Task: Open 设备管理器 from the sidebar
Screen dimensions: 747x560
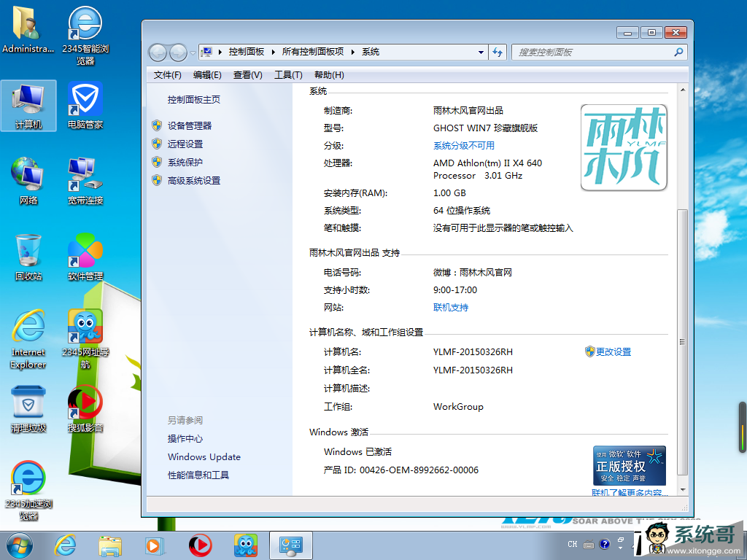Action: click(190, 125)
